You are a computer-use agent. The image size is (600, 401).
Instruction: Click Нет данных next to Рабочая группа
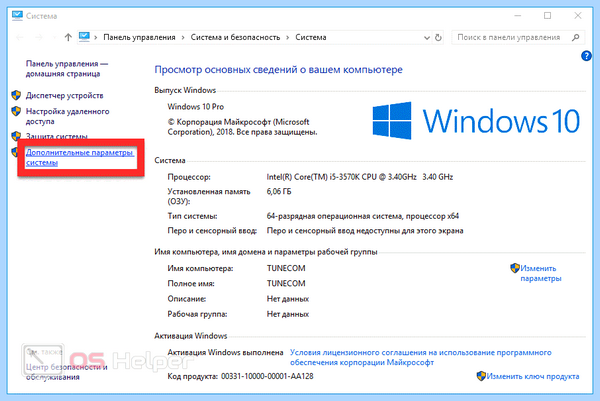click(288, 314)
